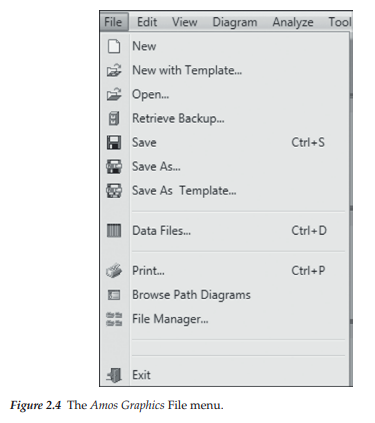Select Retrieve Backup... menu entry
375x423 pixels.
[178, 118]
